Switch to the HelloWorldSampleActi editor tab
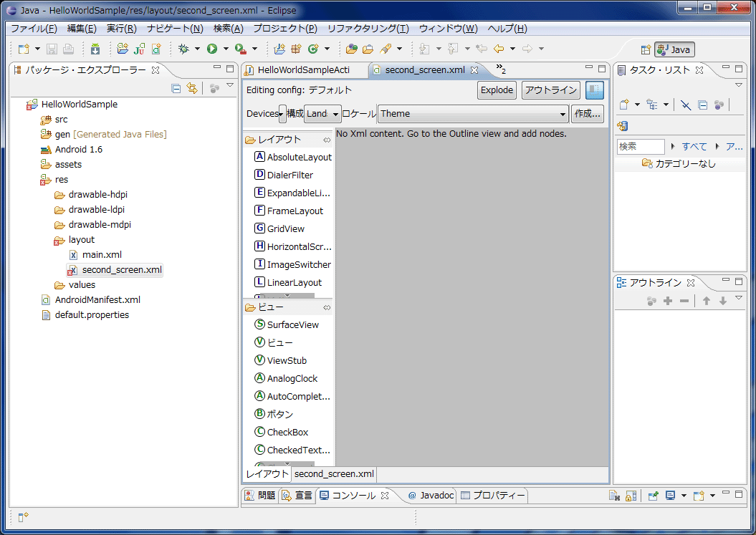This screenshot has width=756, height=535. point(304,70)
